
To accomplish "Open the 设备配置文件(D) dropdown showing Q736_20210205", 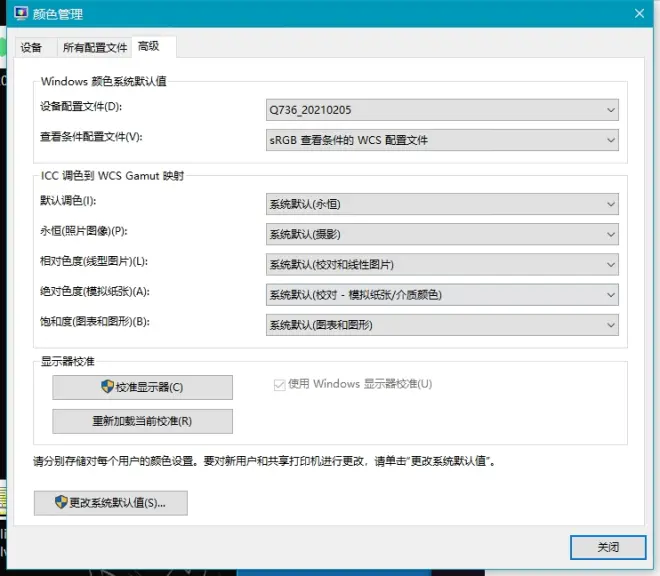I will point(442,110).
